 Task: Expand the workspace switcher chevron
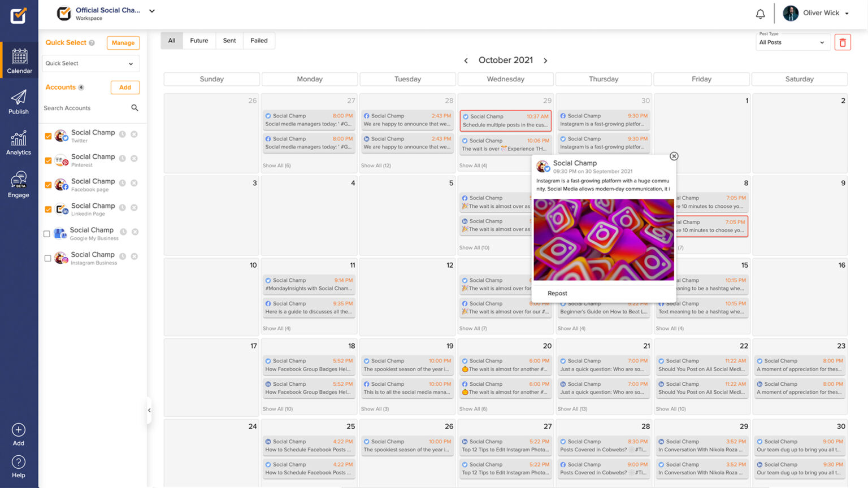click(152, 11)
